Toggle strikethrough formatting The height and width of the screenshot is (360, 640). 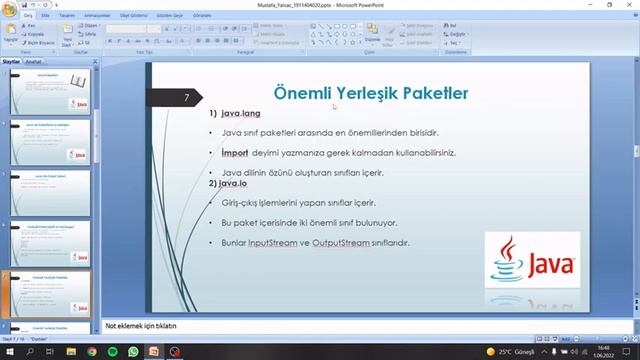(x=138, y=41)
